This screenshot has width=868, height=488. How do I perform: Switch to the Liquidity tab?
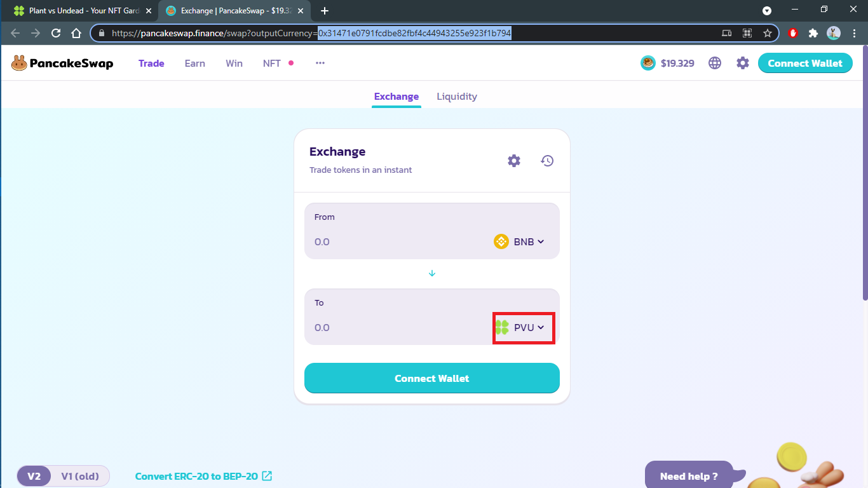[457, 97]
